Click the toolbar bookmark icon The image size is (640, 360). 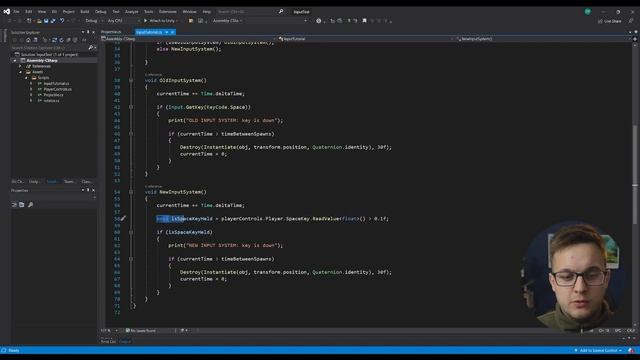[x=364, y=20]
